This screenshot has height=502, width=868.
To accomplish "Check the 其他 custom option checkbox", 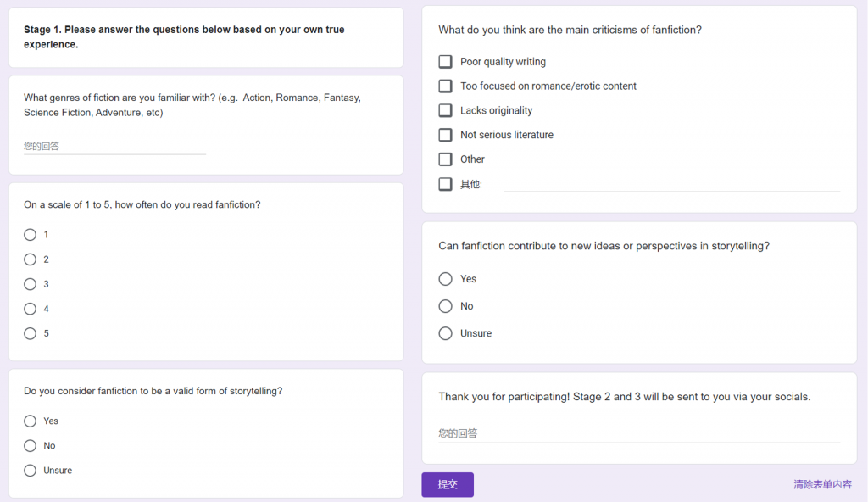I will coord(445,184).
